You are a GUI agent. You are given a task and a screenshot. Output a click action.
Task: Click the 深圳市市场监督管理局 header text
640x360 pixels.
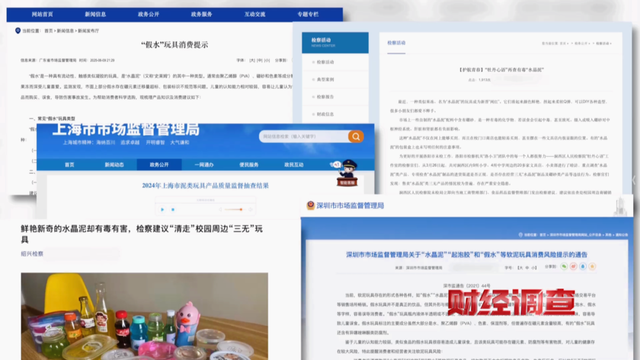350,206
